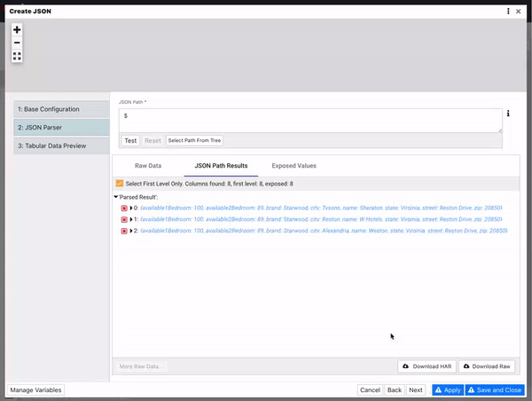Click row 2 text with city Alexandria

click(324, 231)
